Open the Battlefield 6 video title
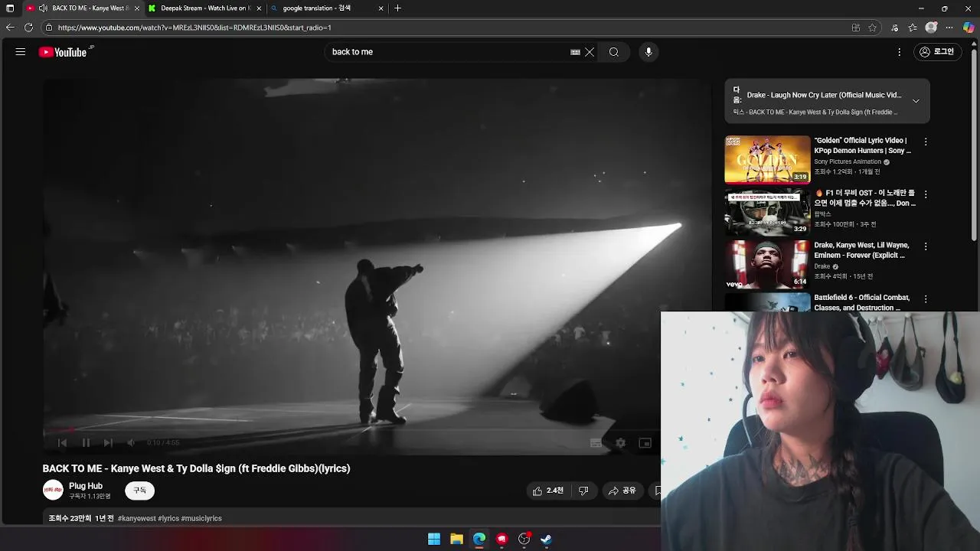This screenshot has width=980, height=551. point(861,302)
